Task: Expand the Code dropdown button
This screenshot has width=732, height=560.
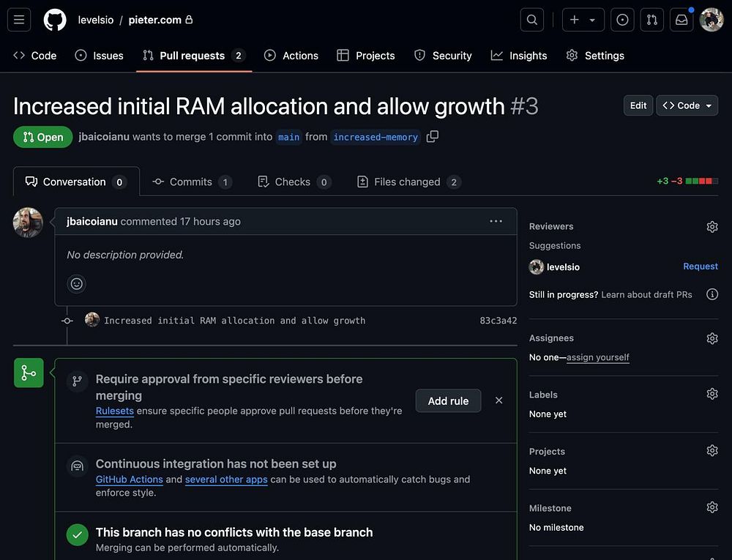Action: tap(687, 105)
